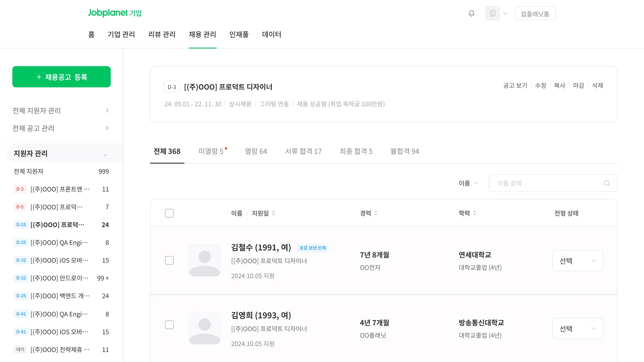The width and height of the screenshot is (644, 362).
Task: Check the box for 김철수
Action: (x=169, y=261)
